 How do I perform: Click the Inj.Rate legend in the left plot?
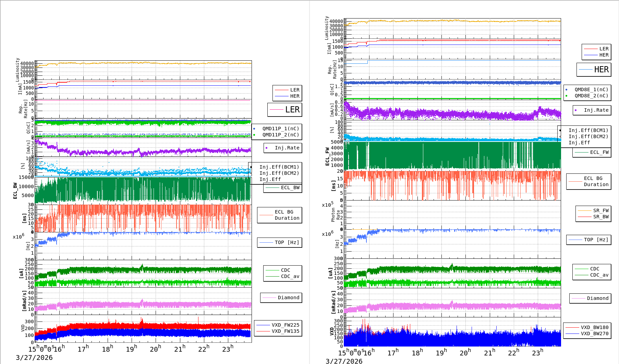tap(287, 148)
